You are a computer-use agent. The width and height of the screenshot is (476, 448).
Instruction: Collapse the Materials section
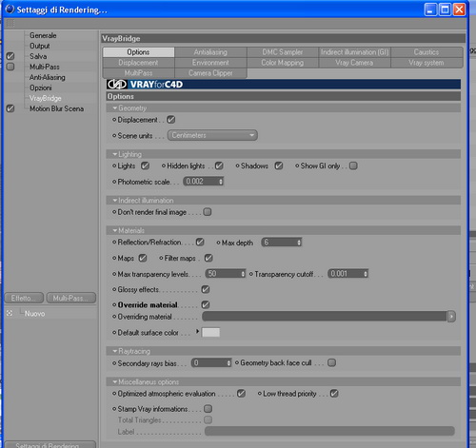pos(115,230)
